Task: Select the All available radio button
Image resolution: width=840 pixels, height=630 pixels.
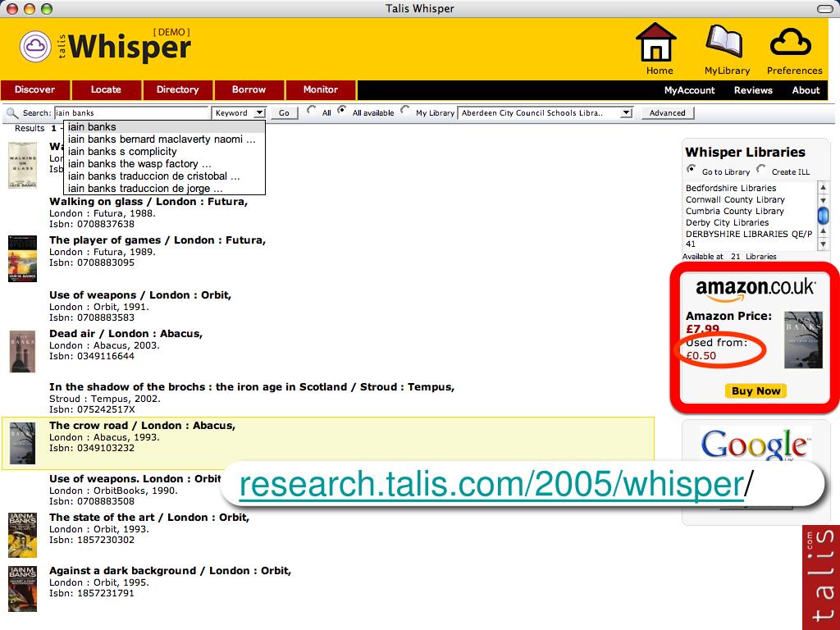Action: 342,111
